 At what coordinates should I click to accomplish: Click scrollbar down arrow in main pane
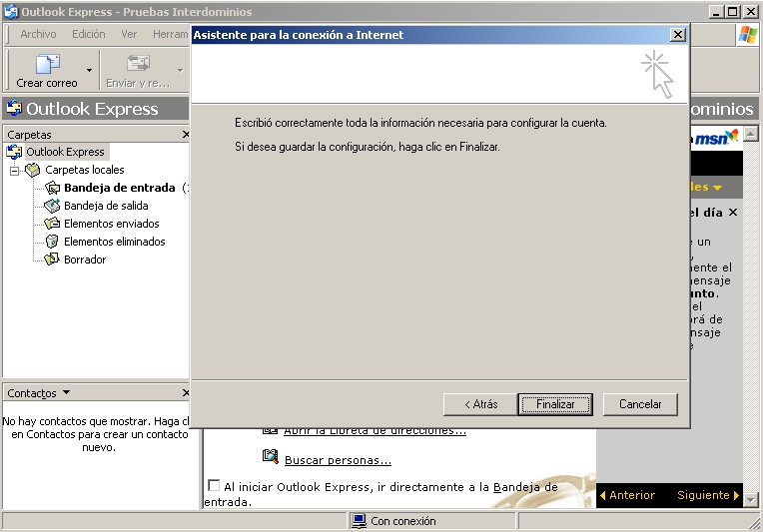(751, 500)
